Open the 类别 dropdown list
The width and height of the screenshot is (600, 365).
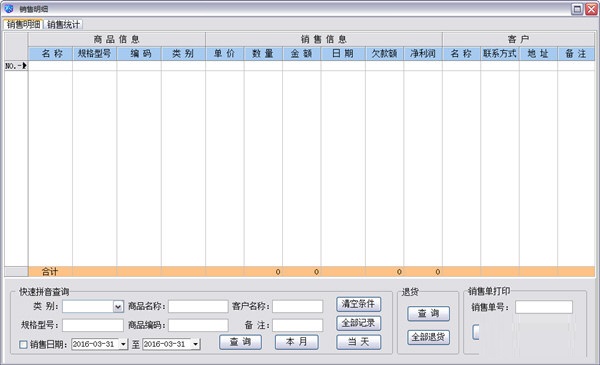tap(118, 306)
